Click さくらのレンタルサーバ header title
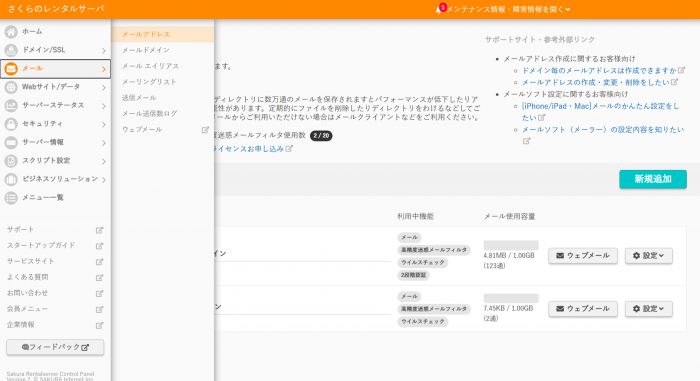This screenshot has width=700, height=381. tap(56, 9)
